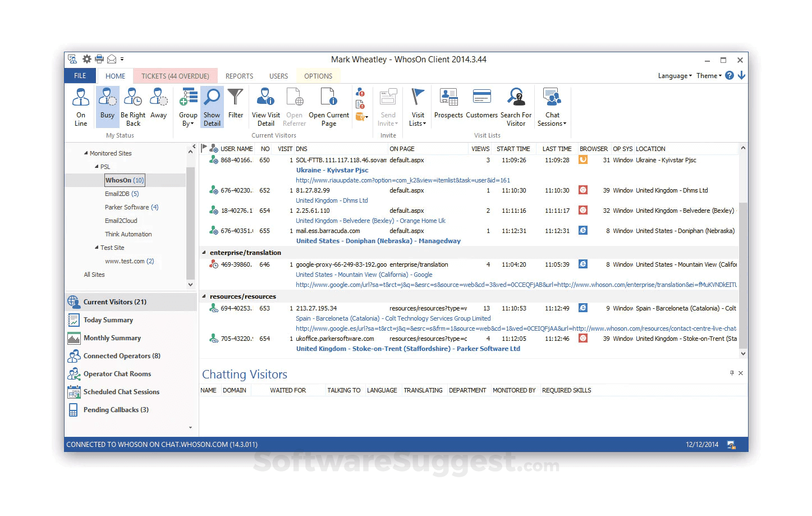This screenshot has width=812, height=516.
Task: Toggle the Show Detail button
Action: (x=212, y=107)
